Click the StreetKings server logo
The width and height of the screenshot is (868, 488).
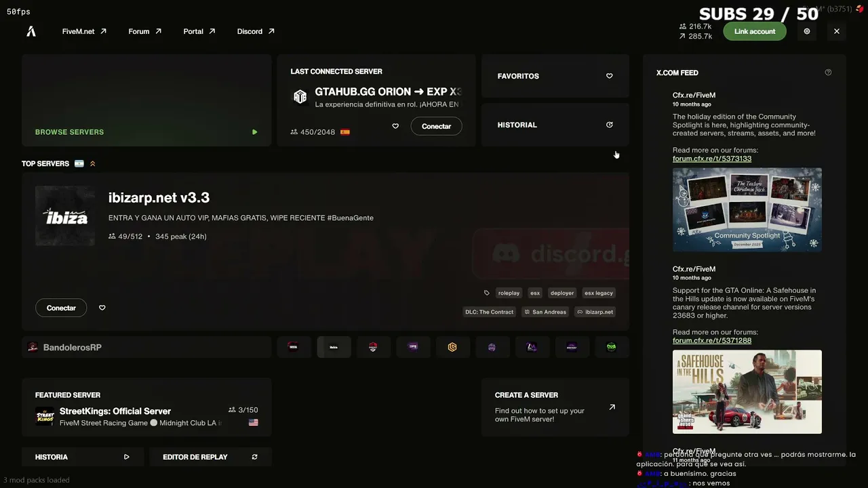tap(45, 416)
